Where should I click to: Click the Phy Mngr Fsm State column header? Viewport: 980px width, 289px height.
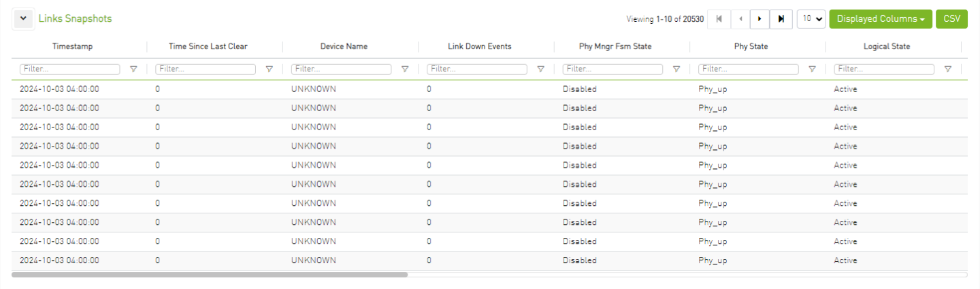pyautogui.click(x=615, y=46)
